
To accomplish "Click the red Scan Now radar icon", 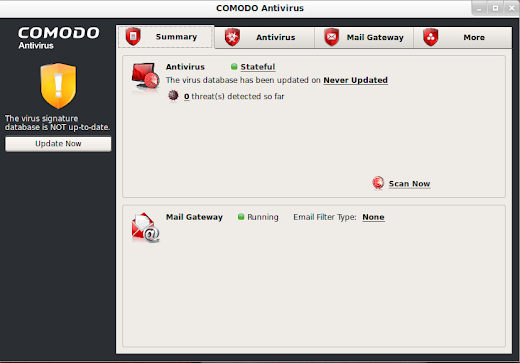I will (x=378, y=183).
